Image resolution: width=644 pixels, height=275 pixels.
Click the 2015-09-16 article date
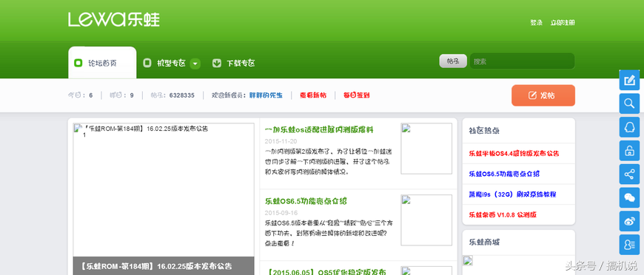pos(281,213)
